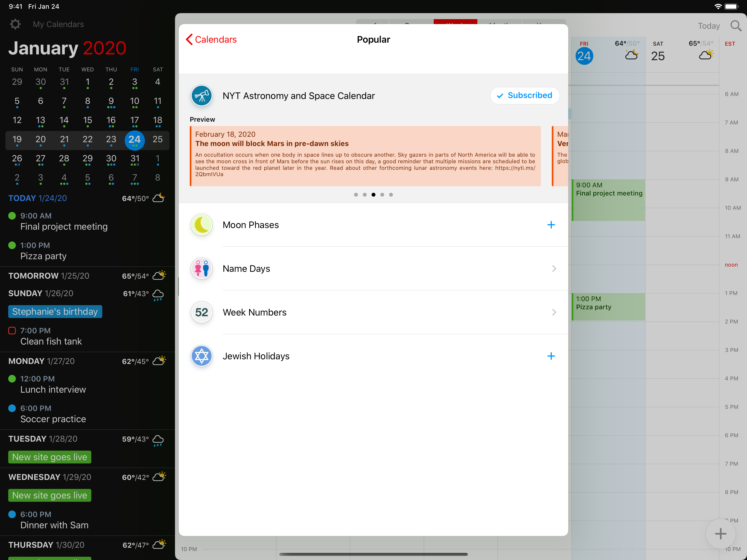
Task: Tap the Moon Phases crescent icon
Action: (x=202, y=225)
